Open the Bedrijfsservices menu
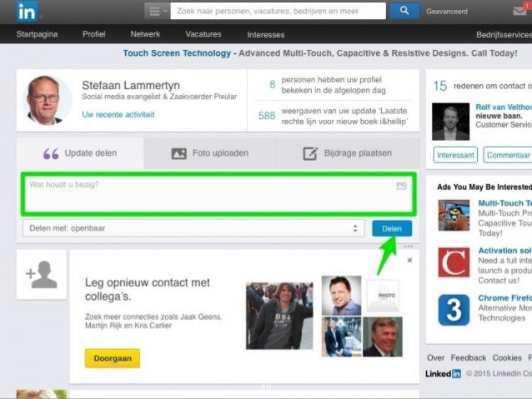The image size is (532, 399). (504, 34)
